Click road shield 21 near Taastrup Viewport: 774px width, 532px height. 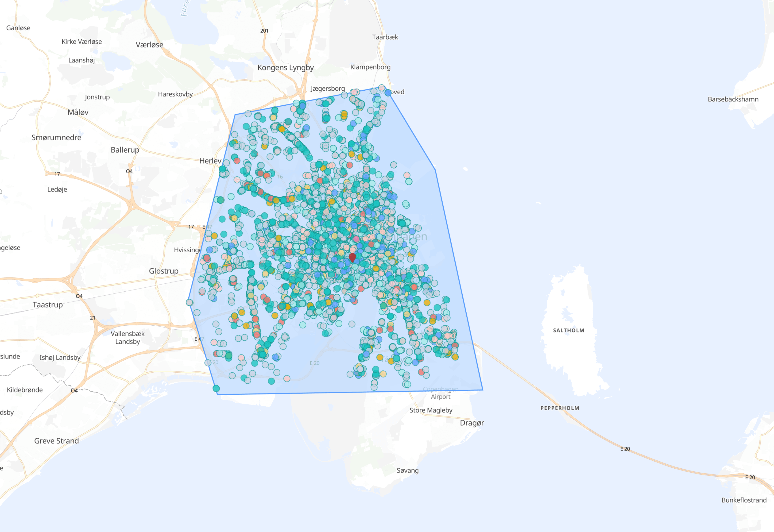pyautogui.click(x=92, y=318)
